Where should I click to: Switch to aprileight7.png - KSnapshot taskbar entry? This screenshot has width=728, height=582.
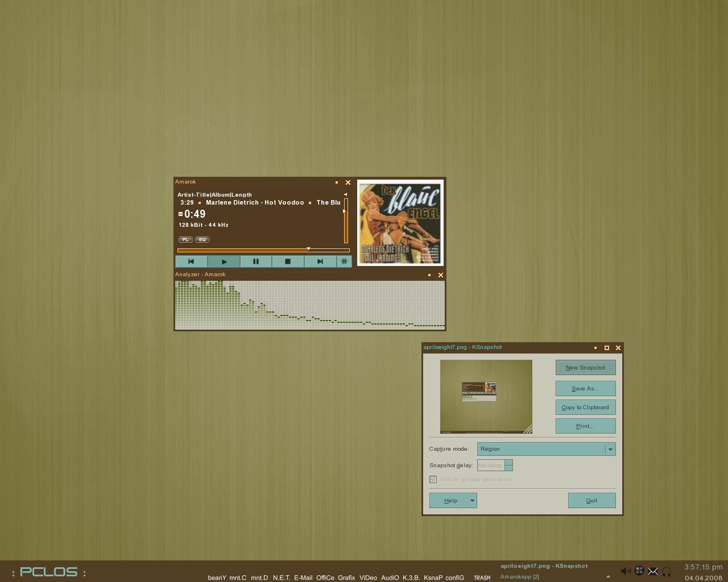point(544,566)
